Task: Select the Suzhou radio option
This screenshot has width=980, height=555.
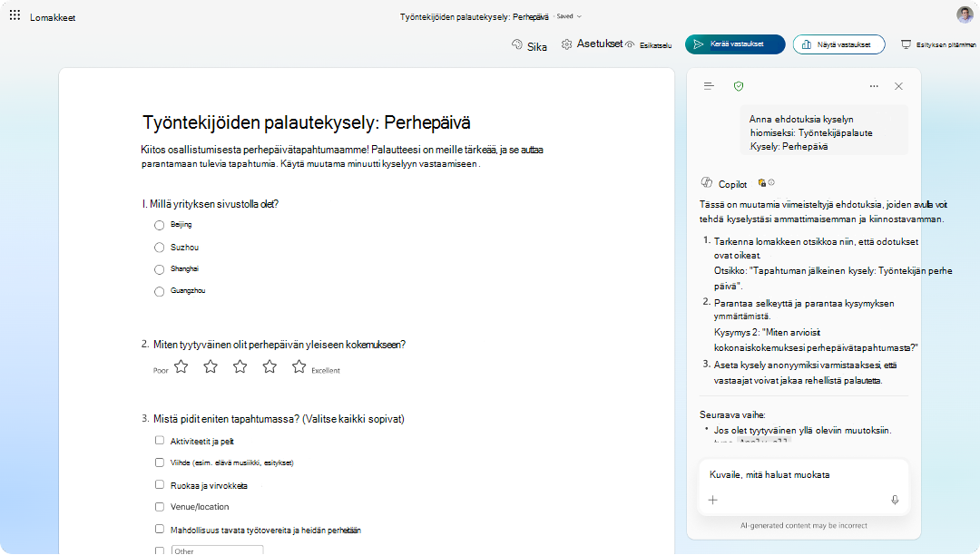Action: tap(160, 248)
